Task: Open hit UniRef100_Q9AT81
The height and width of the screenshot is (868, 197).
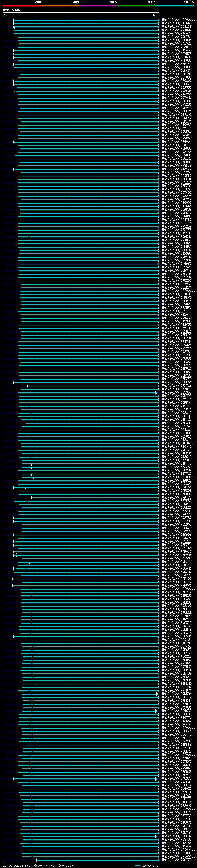Action: coord(177,37)
